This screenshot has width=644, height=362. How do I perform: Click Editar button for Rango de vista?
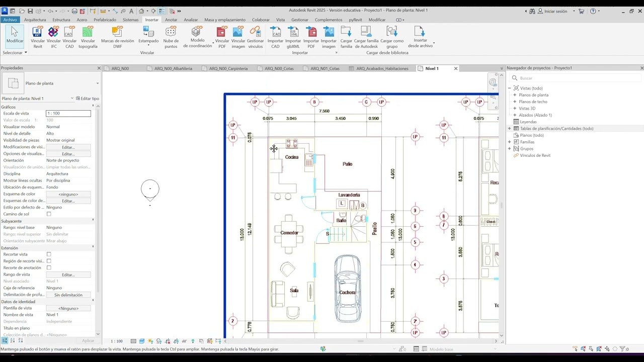(x=68, y=275)
